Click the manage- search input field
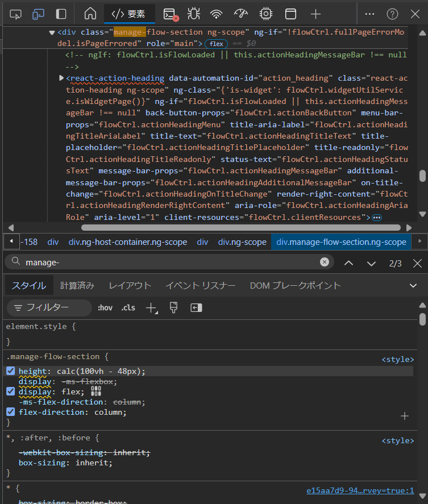The width and height of the screenshot is (428, 504). pyautogui.click(x=171, y=262)
